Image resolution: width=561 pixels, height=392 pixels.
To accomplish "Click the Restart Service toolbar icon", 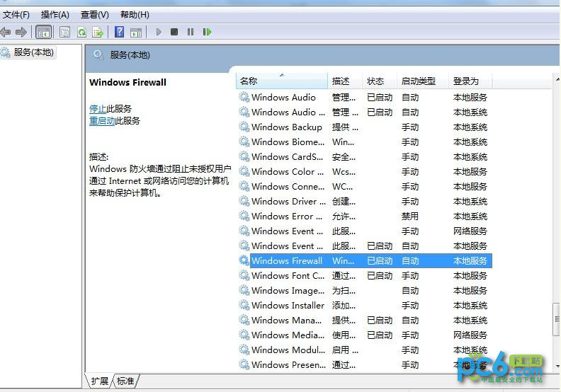I will click(x=207, y=32).
